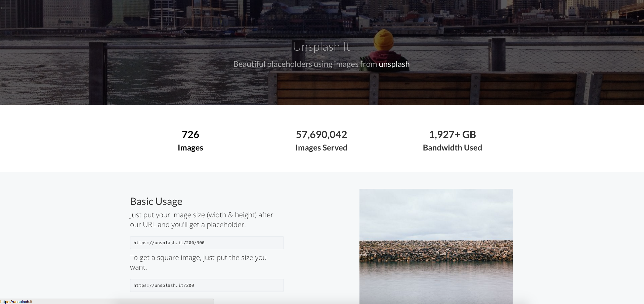
Task: Click the Unsplash It hero title
Action: [x=321, y=47]
